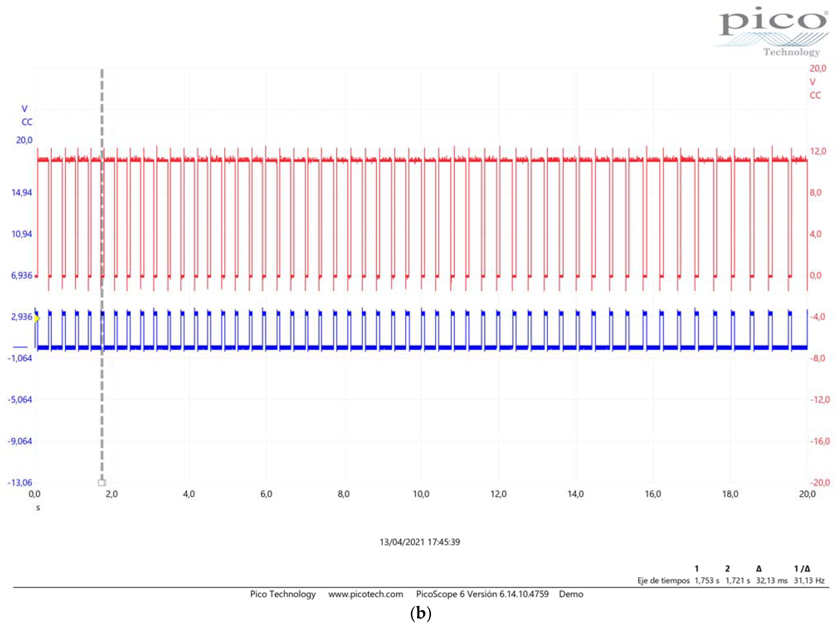Open the www.picotech.com link
840x625 pixels.
point(366,594)
